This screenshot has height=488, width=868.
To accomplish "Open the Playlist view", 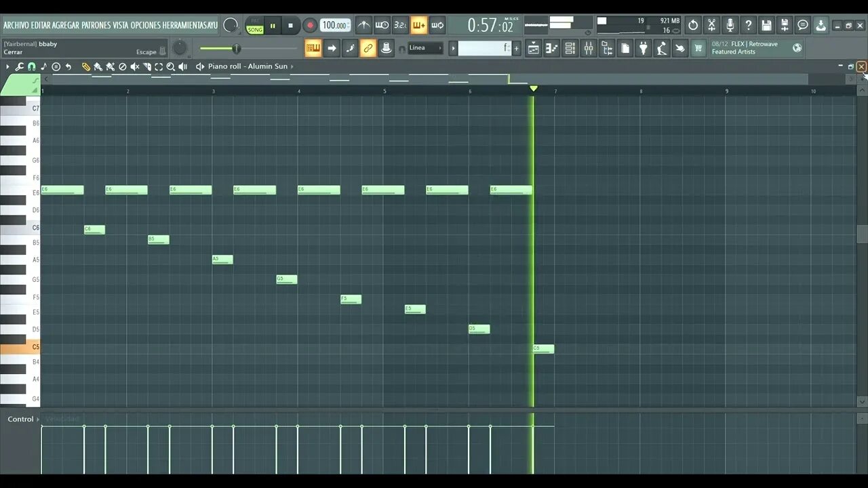I will 534,48.
